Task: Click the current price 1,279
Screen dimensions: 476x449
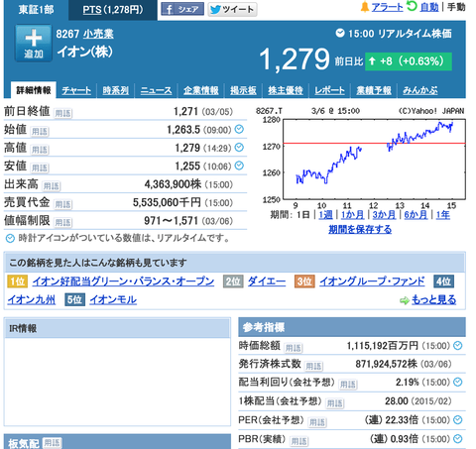Action: [295, 59]
